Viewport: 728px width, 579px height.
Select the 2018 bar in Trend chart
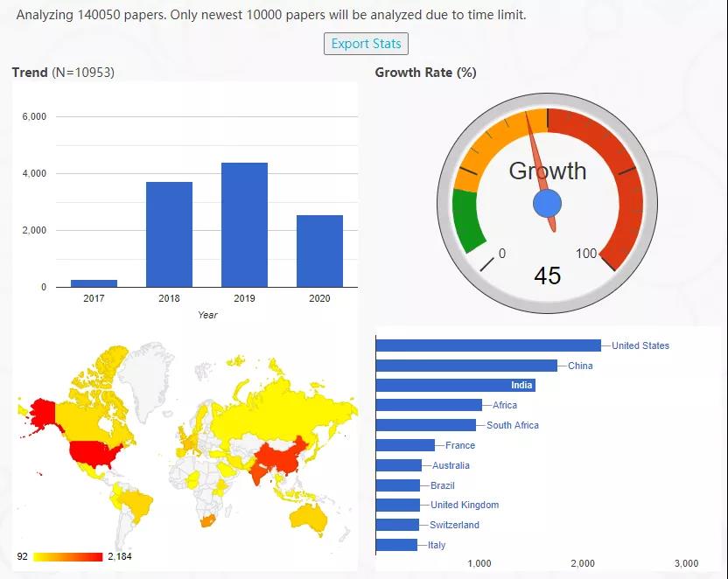coord(169,234)
